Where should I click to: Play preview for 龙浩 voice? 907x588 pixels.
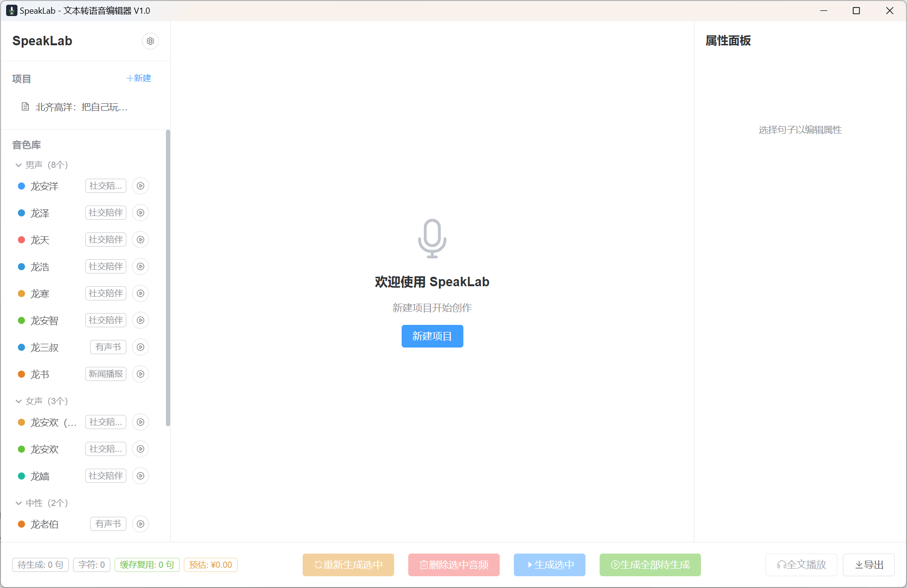[140, 266]
